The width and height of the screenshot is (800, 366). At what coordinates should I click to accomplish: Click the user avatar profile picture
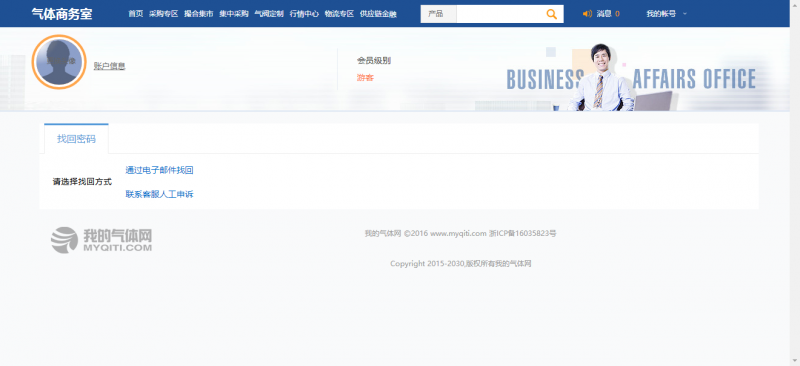59,62
